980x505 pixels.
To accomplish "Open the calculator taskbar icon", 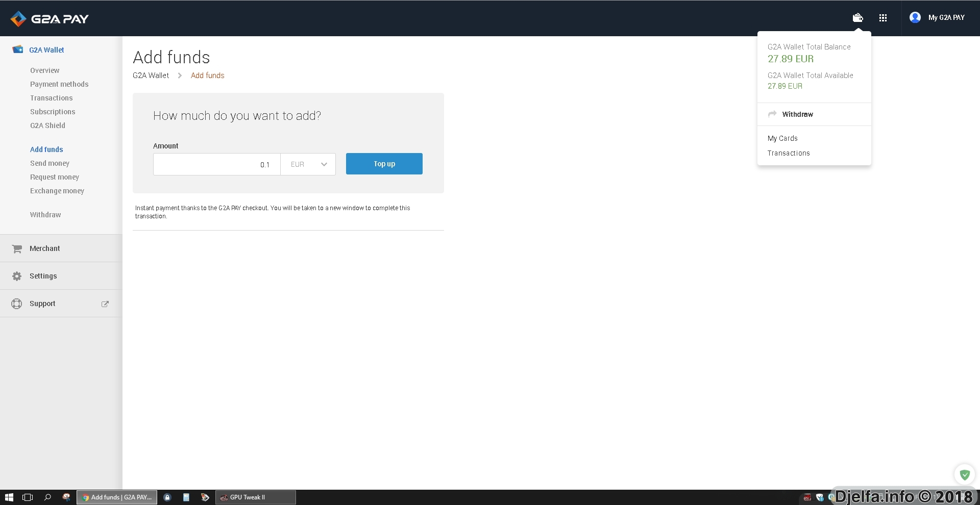I will pos(186,497).
